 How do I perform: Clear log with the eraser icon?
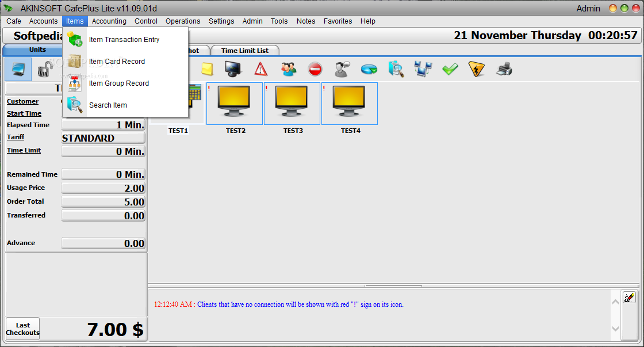629,298
